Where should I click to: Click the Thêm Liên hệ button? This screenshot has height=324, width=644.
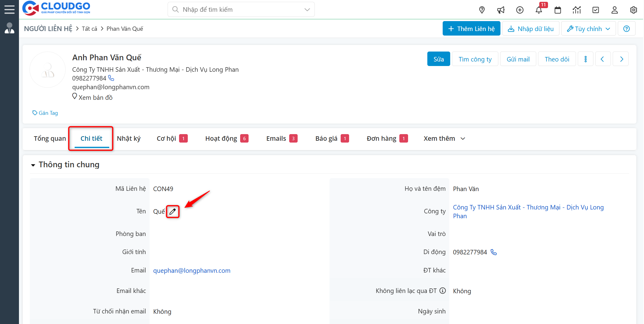click(x=471, y=28)
